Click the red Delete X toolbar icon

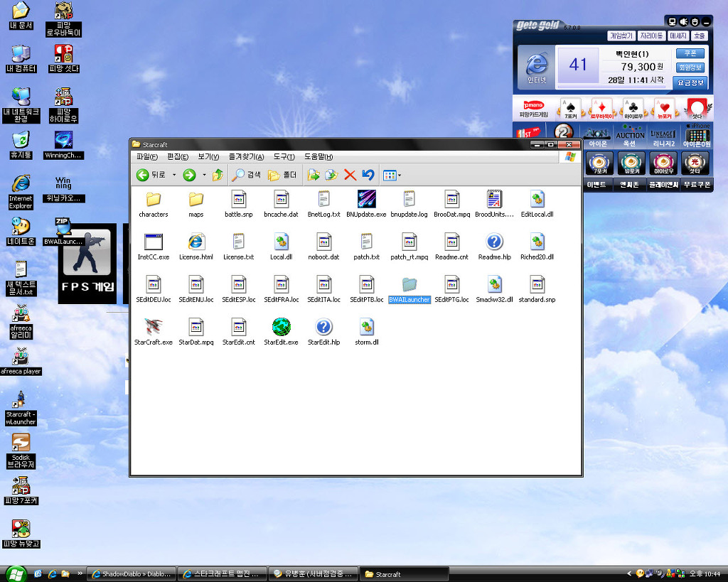click(350, 175)
